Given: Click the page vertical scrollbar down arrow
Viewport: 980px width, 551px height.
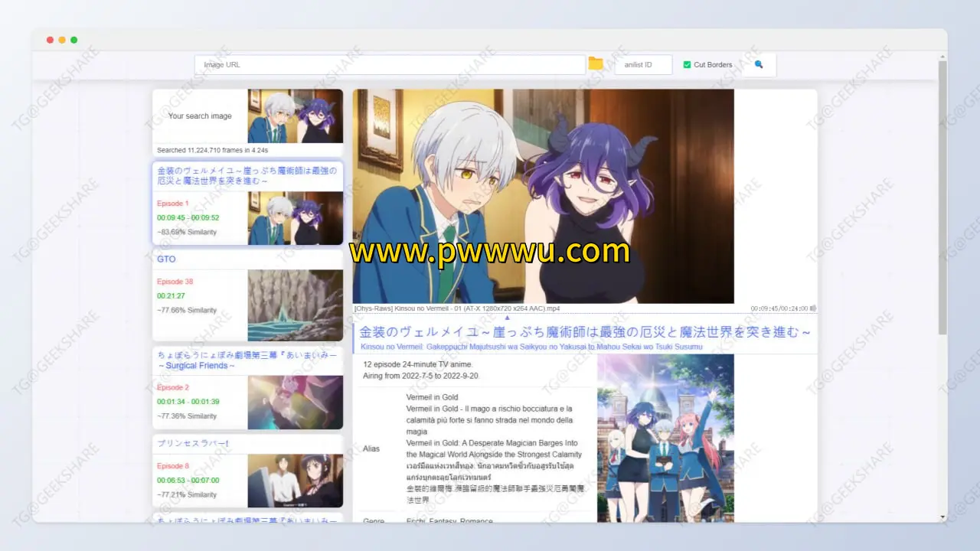Looking at the screenshot, I should click(942, 517).
